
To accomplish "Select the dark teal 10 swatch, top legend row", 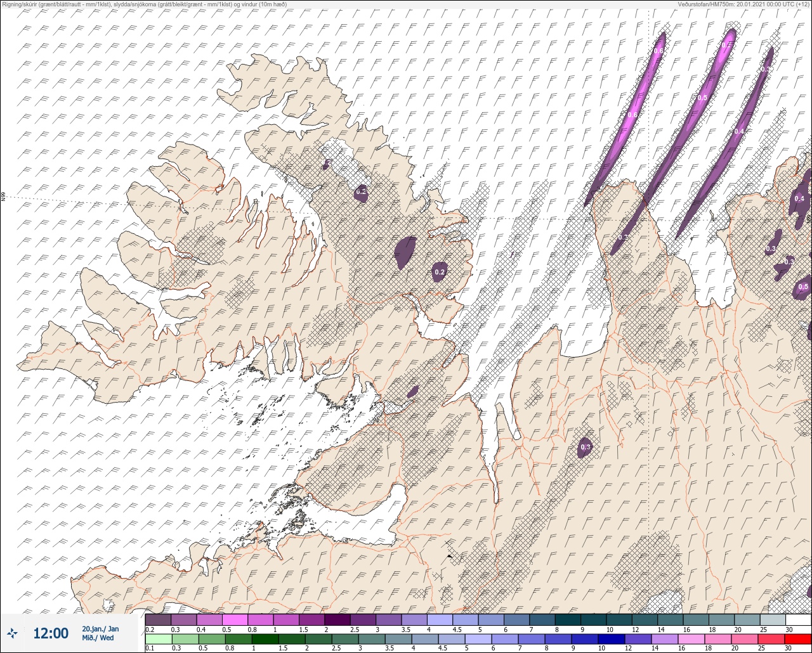I will [x=619, y=619].
